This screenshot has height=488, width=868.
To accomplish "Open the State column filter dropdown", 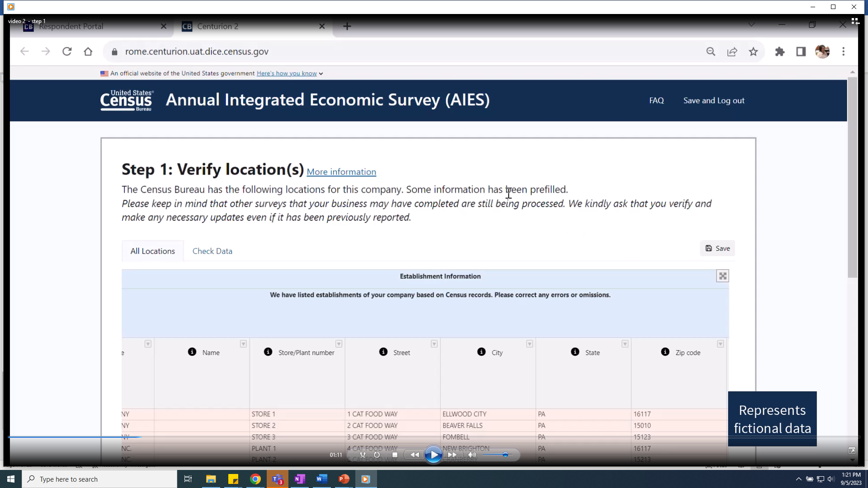I will point(625,344).
